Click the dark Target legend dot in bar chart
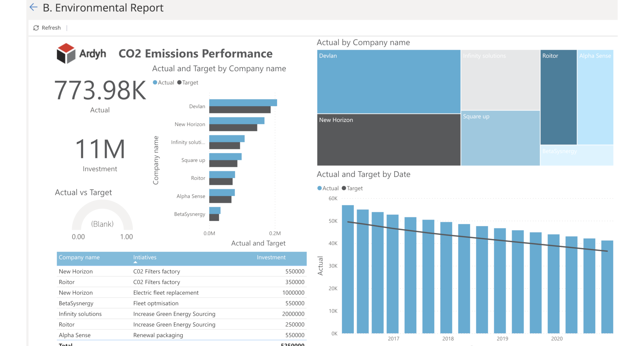This screenshot has height=346, width=644. pos(179,82)
